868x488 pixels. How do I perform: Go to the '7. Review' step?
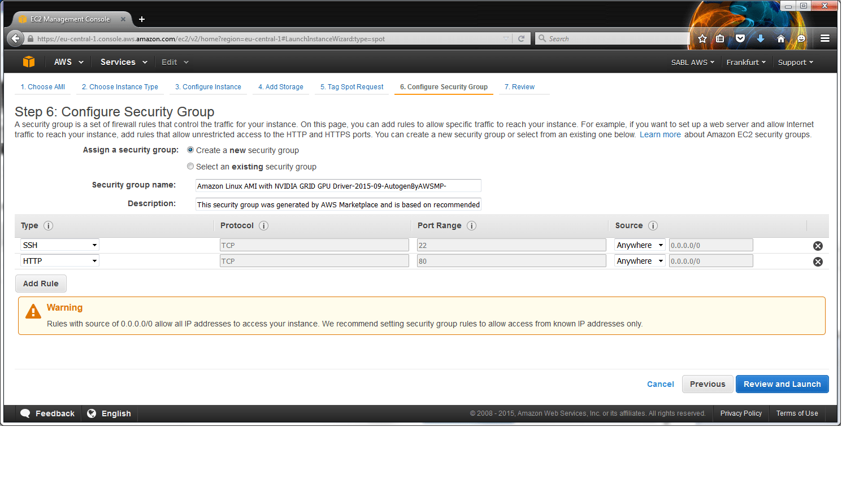(519, 86)
